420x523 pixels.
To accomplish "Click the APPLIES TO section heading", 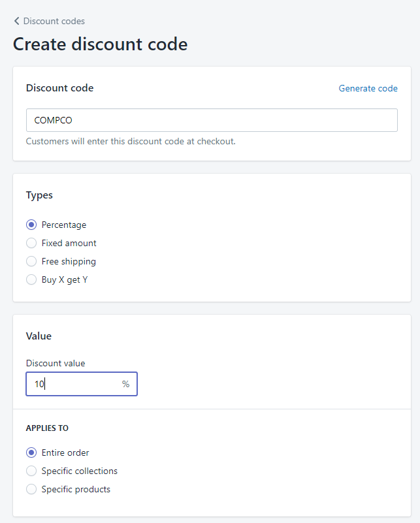I will (x=47, y=428).
